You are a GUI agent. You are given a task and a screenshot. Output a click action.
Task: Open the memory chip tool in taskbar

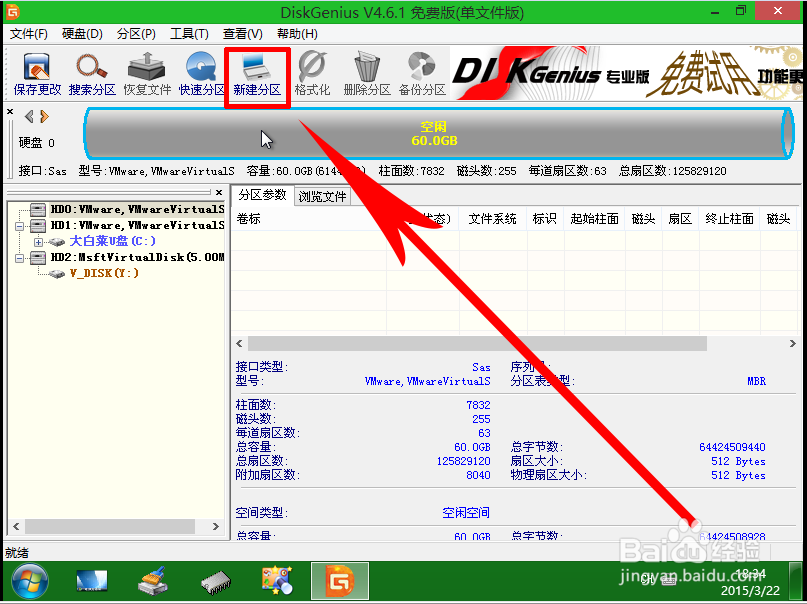coord(216,582)
